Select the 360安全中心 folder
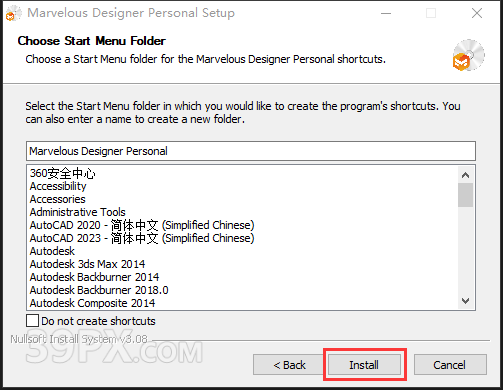The height and width of the screenshot is (390, 503). point(63,173)
